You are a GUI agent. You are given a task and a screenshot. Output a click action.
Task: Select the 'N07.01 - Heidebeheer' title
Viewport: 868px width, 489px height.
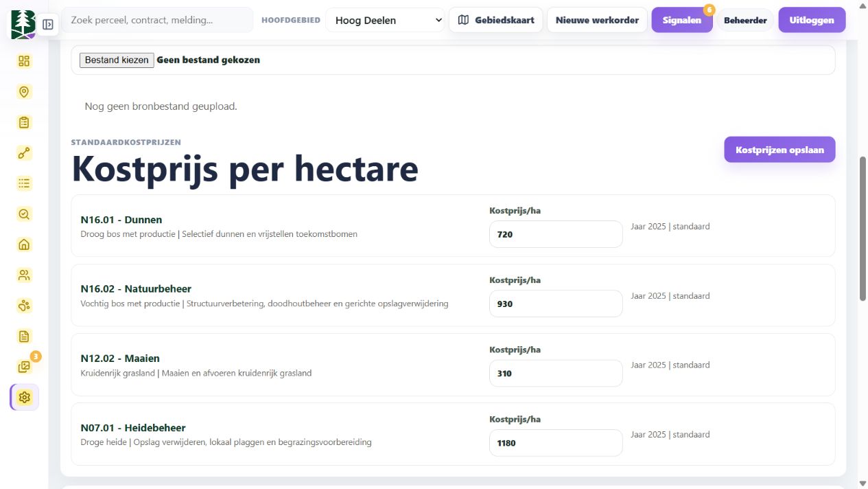coord(133,428)
